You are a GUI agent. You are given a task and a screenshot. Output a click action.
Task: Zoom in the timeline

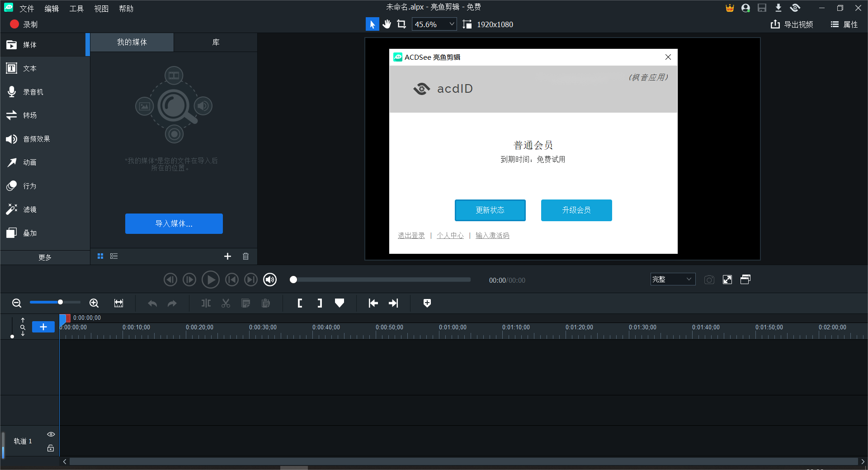pos(94,303)
